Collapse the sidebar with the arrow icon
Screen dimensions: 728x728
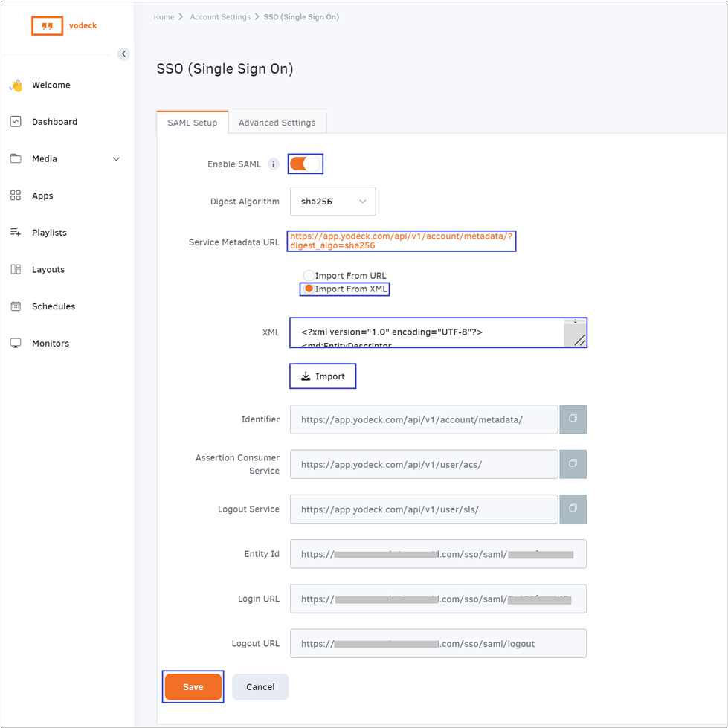pos(123,54)
